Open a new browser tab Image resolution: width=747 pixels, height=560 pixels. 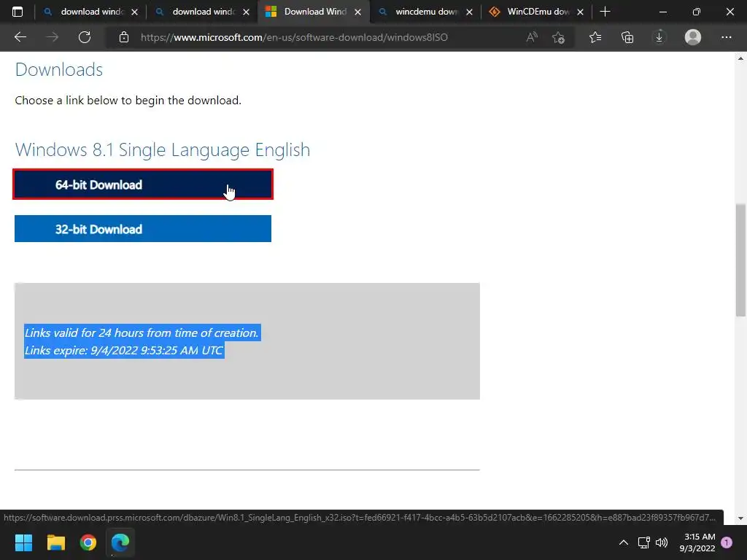605,12
